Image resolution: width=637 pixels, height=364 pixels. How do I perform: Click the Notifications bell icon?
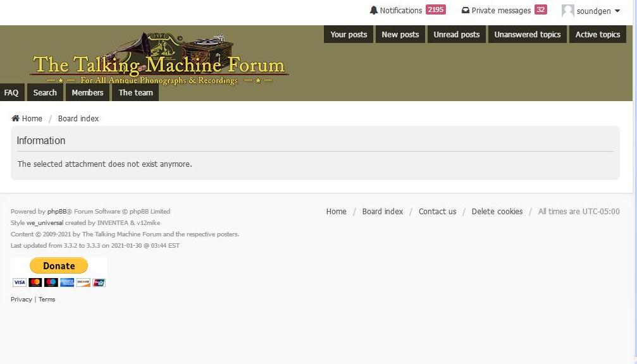click(374, 10)
